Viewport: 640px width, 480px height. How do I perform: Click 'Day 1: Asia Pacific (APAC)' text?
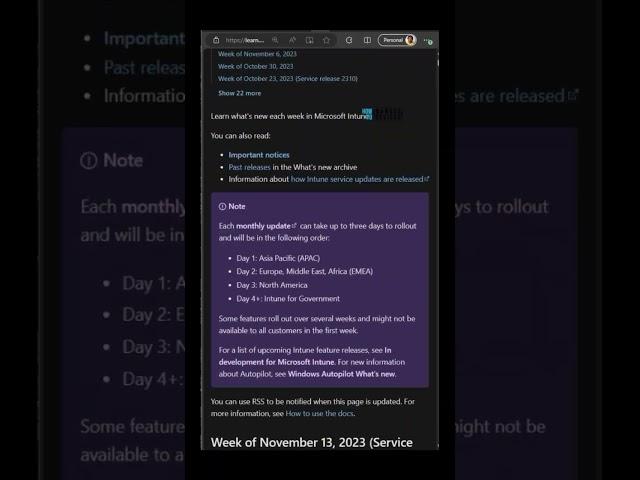click(x=278, y=258)
